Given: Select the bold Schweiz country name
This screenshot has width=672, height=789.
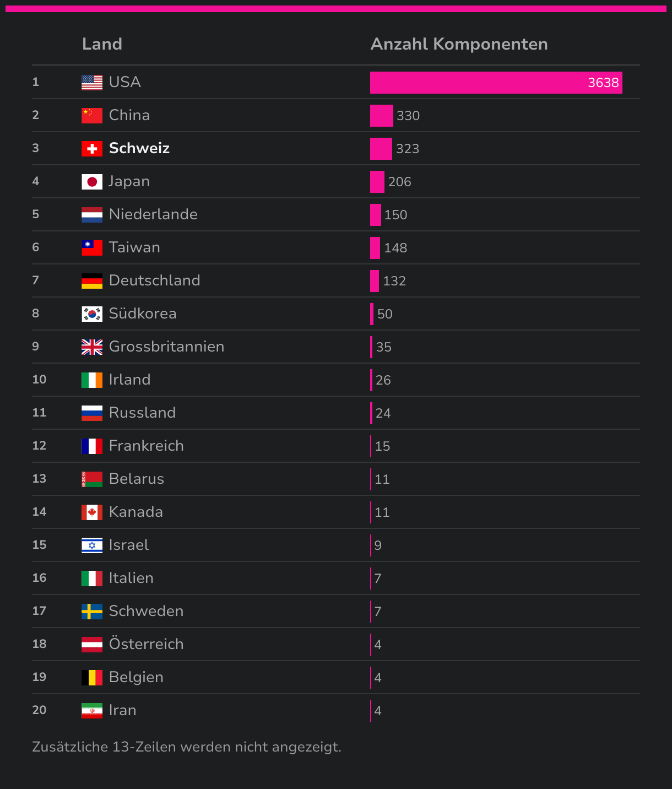Looking at the screenshot, I should click(139, 148).
